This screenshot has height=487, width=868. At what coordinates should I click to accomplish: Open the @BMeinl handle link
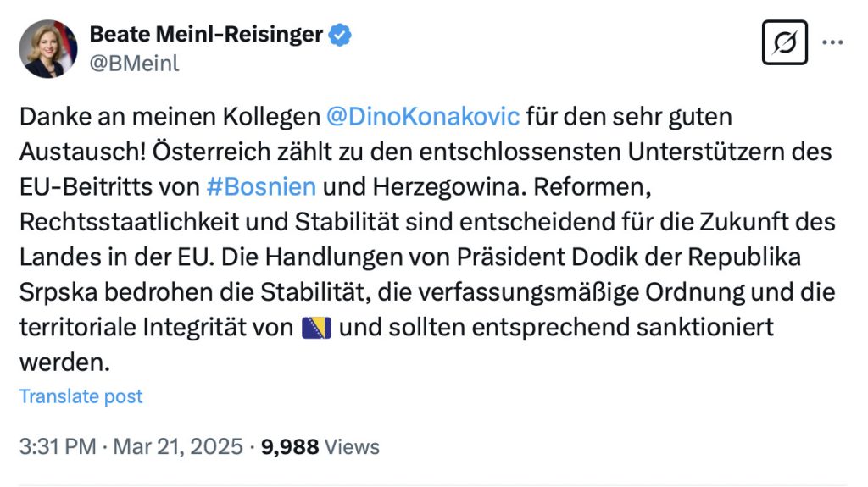coord(134,63)
